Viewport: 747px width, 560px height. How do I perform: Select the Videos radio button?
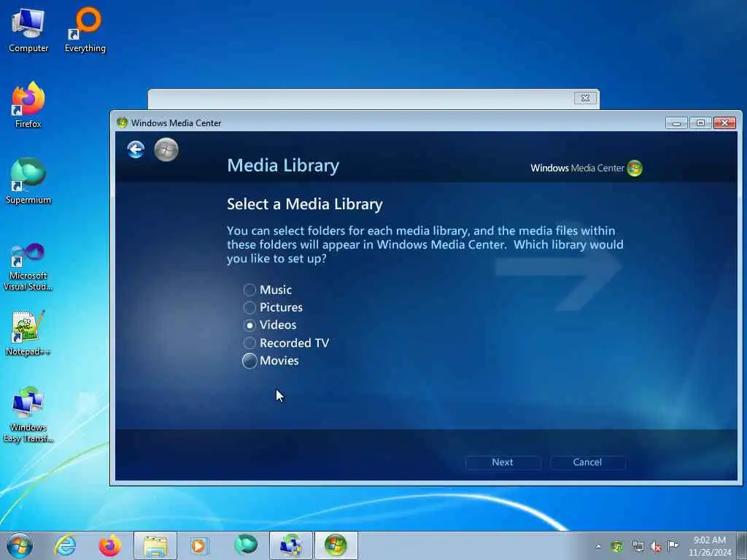point(249,325)
